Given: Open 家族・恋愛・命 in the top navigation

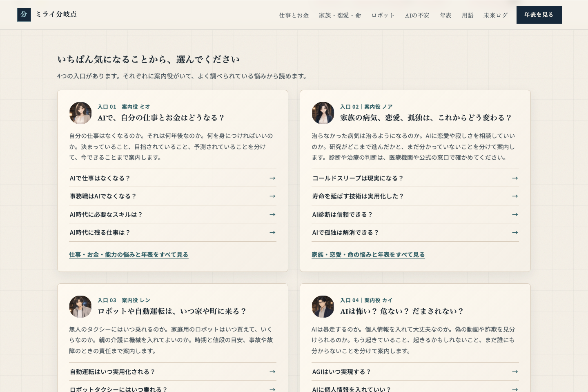Looking at the screenshot, I should (340, 15).
